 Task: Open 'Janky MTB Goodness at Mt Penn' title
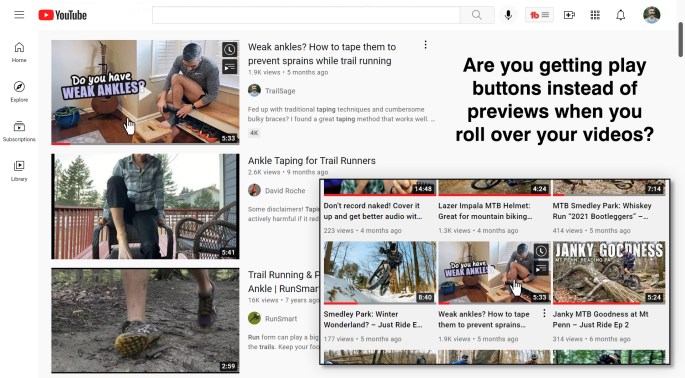[x=600, y=319]
